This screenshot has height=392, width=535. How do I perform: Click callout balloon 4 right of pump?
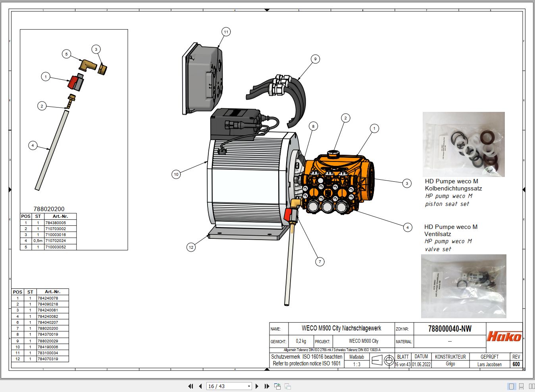(407, 227)
